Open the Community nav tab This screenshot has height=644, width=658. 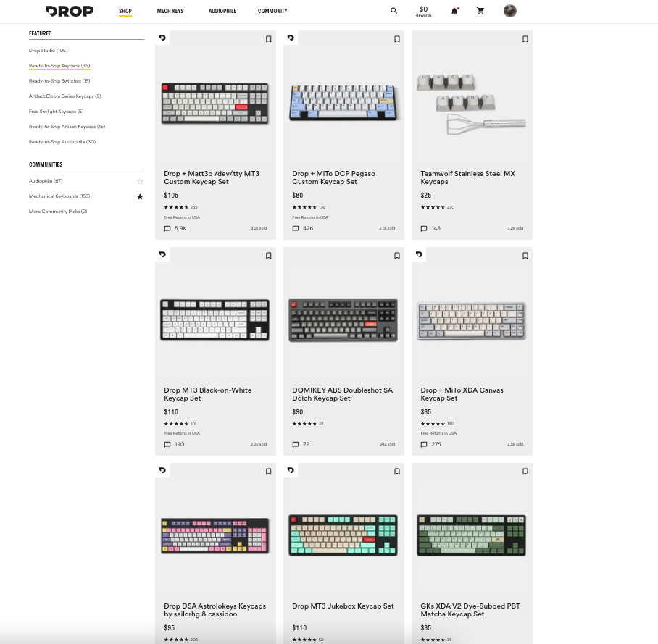(272, 11)
